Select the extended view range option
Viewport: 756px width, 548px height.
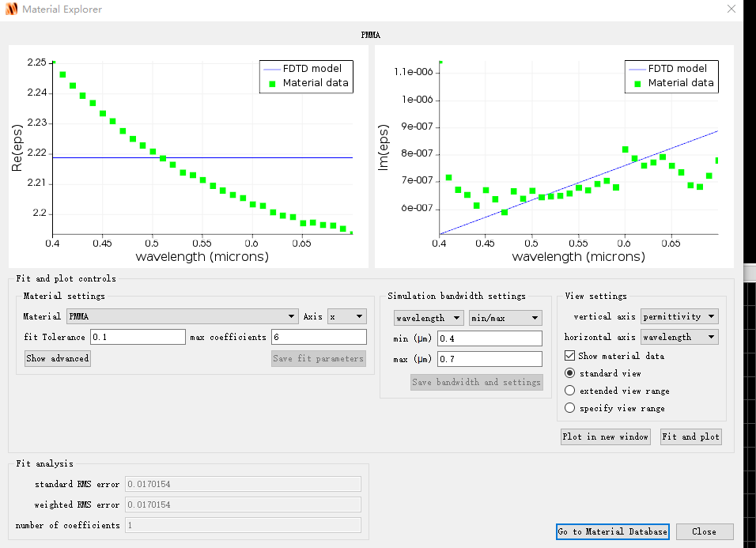point(569,391)
